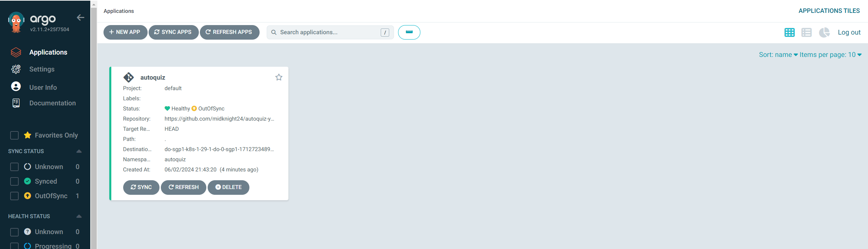Sync the autoquiz application
The height and width of the screenshot is (249, 868).
click(141, 187)
